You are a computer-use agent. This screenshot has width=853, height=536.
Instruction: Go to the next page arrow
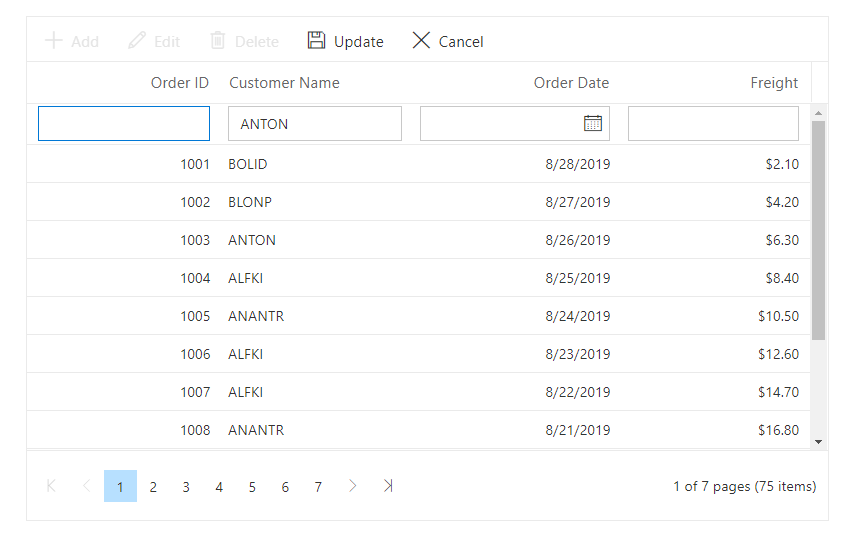coord(353,486)
